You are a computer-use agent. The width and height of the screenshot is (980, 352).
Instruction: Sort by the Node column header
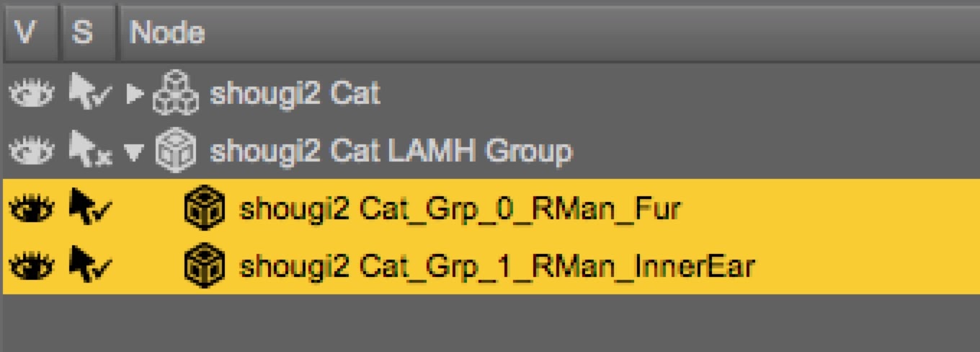[166, 32]
